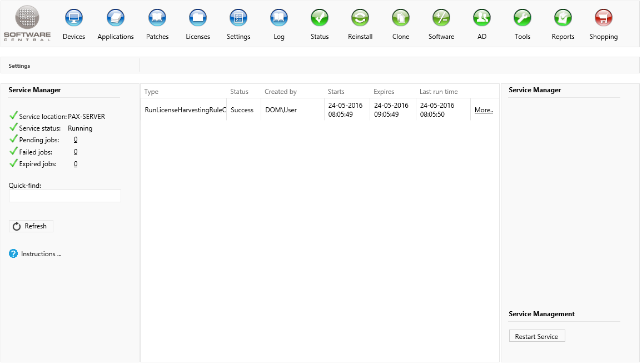Viewport: 642px width, 364px height.
Task: Open the Log icon
Action: (279, 18)
